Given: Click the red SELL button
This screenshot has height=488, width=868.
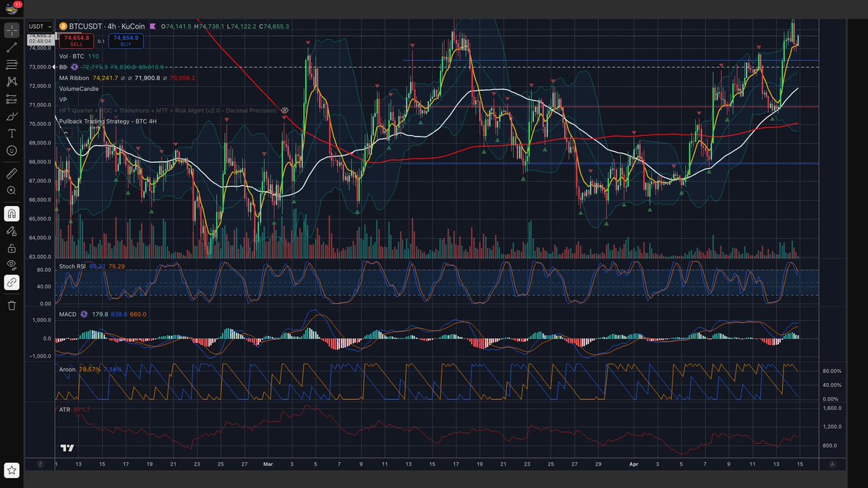Looking at the screenshot, I should pos(76,40).
